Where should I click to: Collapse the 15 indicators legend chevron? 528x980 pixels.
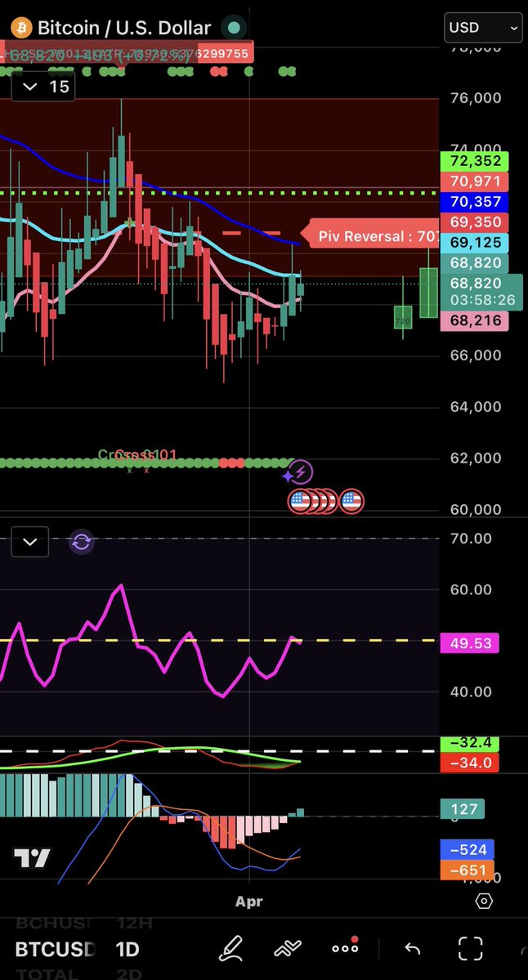[x=30, y=87]
